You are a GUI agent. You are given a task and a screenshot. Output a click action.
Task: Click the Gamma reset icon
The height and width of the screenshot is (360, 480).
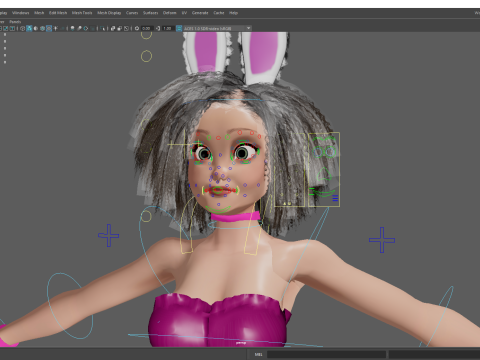(x=158, y=28)
